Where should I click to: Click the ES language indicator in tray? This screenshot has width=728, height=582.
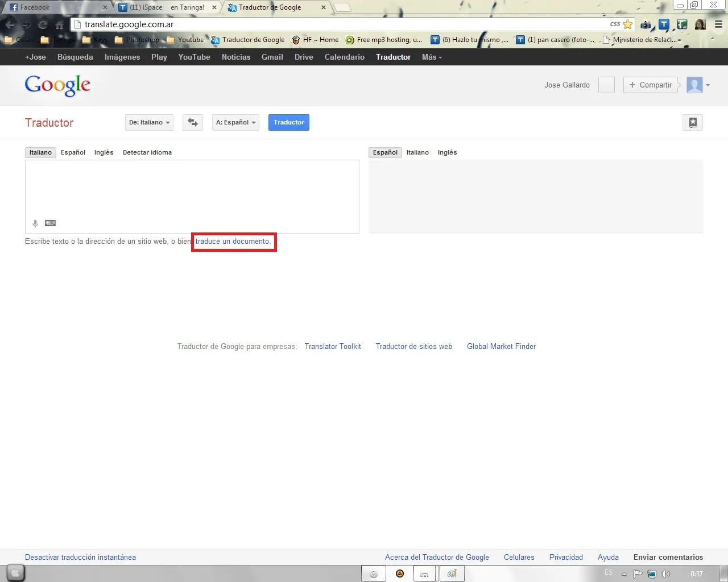609,573
